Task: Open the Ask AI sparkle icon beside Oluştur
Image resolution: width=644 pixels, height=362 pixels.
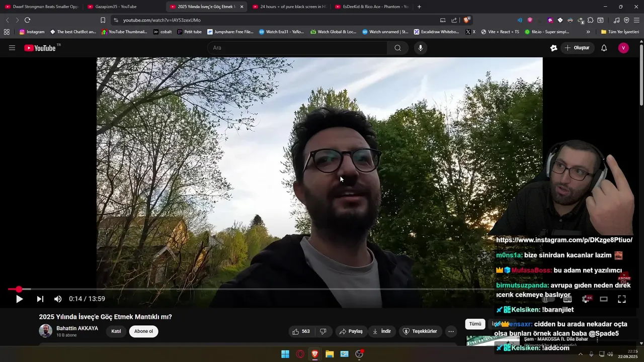Action: 553,48
